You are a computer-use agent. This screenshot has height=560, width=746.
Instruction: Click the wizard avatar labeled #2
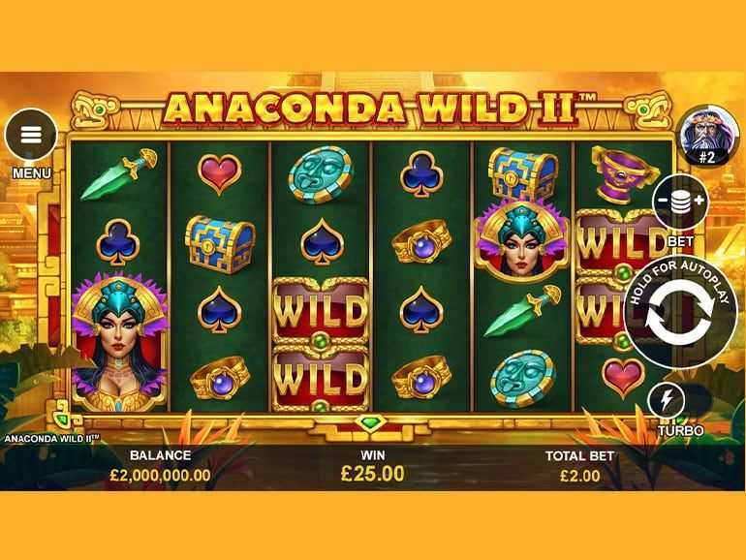point(703,136)
